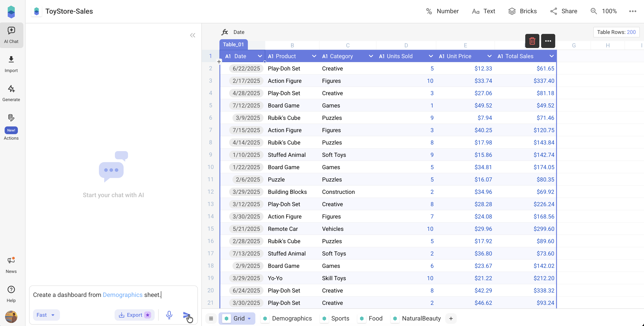Export the spreadsheet

[x=134, y=315]
